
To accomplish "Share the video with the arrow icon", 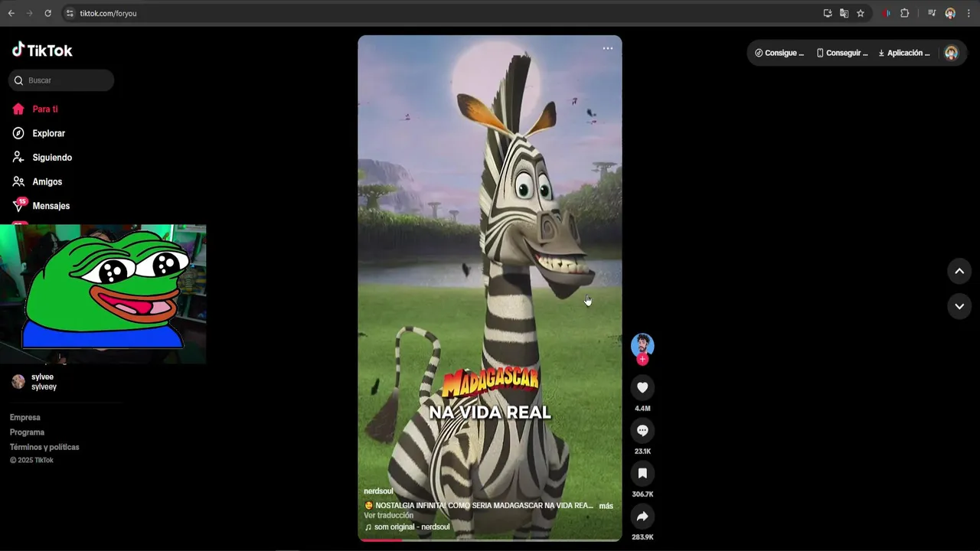I will coord(642,517).
